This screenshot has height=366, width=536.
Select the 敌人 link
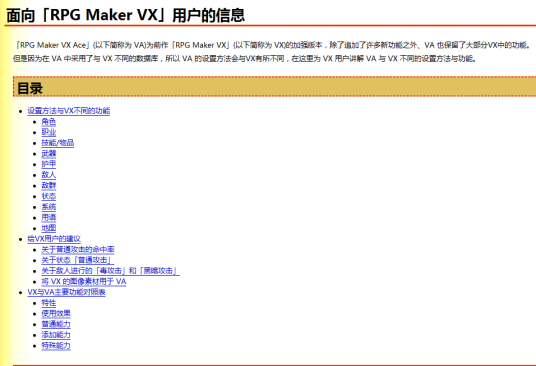pyautogui.click(x=49, y=175)
